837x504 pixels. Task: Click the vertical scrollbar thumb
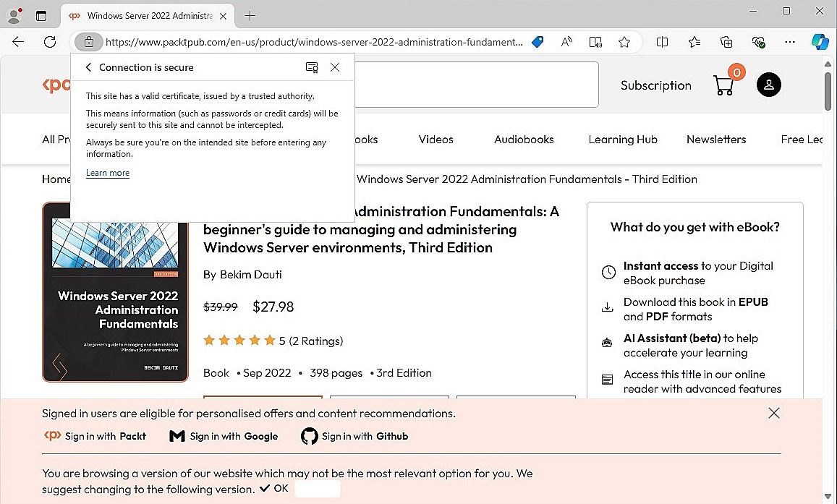coord(828,90)
